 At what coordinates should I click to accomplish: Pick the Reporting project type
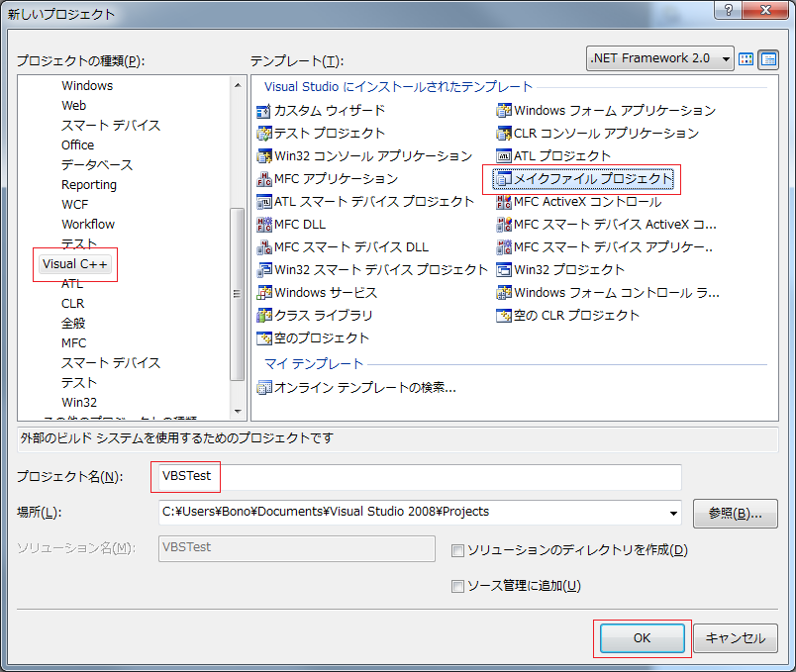point(89,185)
